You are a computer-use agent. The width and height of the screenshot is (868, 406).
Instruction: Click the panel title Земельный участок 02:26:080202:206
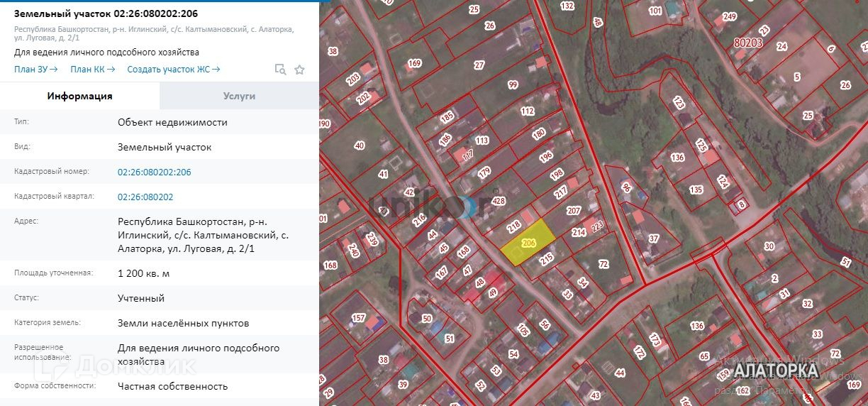(x=106, y=13)
